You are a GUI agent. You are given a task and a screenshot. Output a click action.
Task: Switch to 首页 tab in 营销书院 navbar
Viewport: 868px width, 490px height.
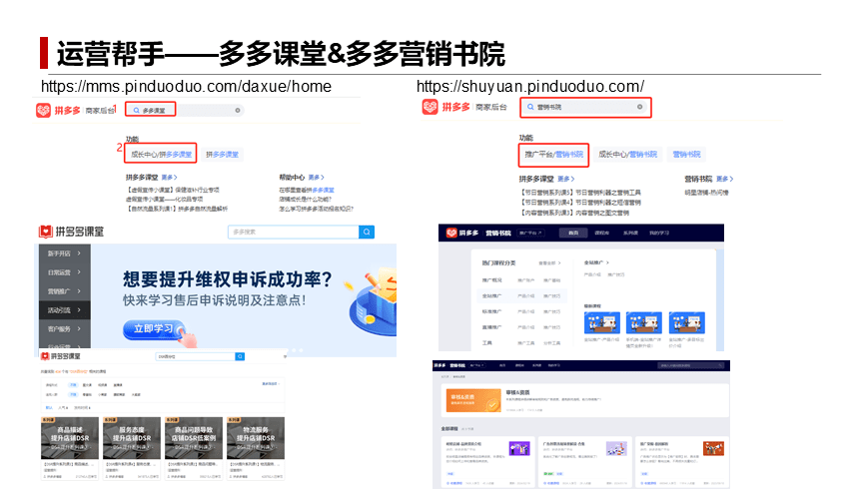[573, 233]
